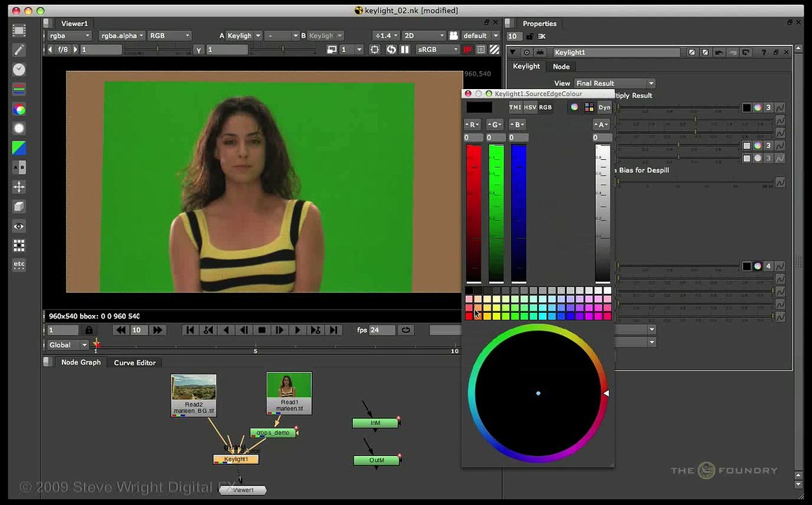Screen dimensions: 812x505
Task: Open the RGB display dropdown
Action: (169, 36)
